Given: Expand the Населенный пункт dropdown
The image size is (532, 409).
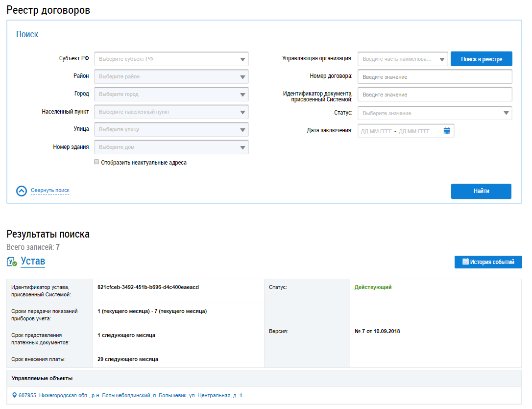Looking at the screenshot, I should click(x=171, y=112).
